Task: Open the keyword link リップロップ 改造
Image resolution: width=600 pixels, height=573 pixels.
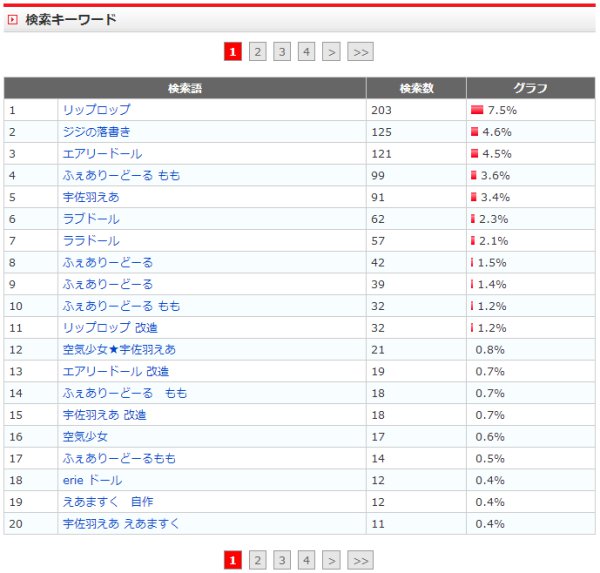Action: [110, 328]
